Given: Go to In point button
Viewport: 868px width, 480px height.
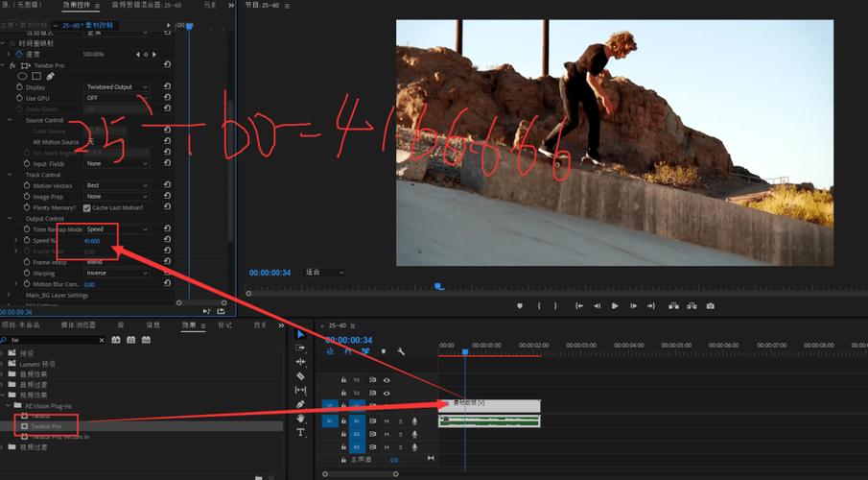Looking at the screenshot, I should [x=579, y=306].
